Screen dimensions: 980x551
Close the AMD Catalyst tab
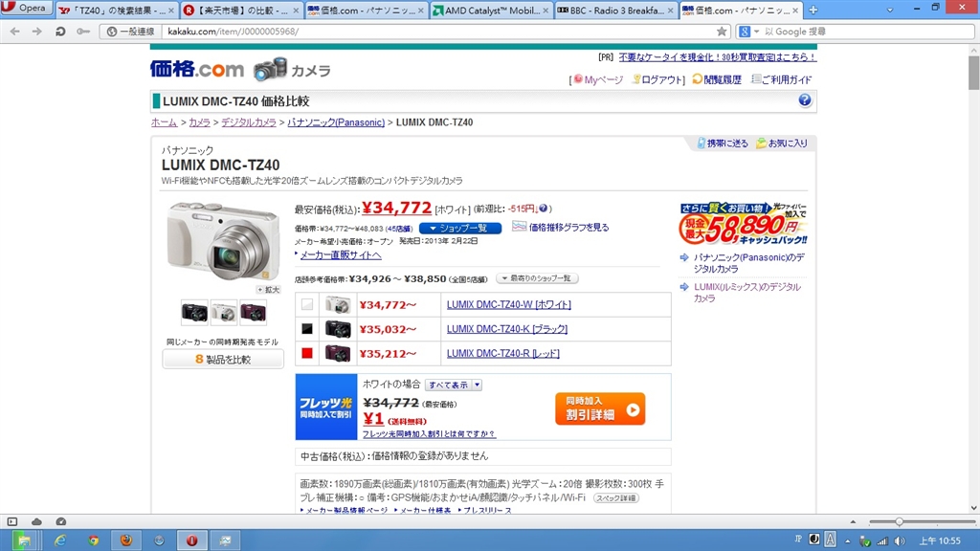click(x=546, y=11)
